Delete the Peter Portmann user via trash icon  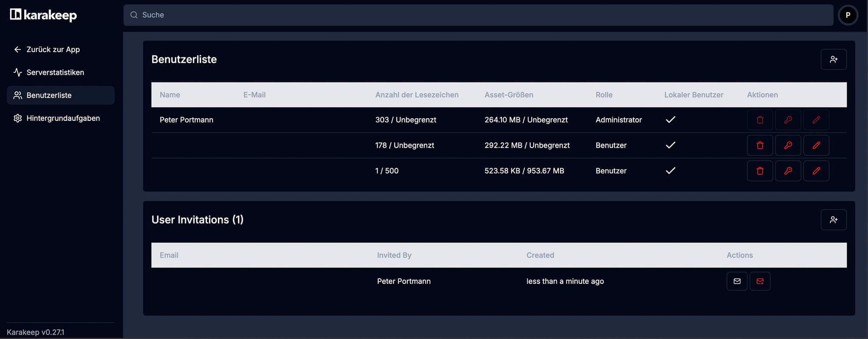tap(759, 120)
